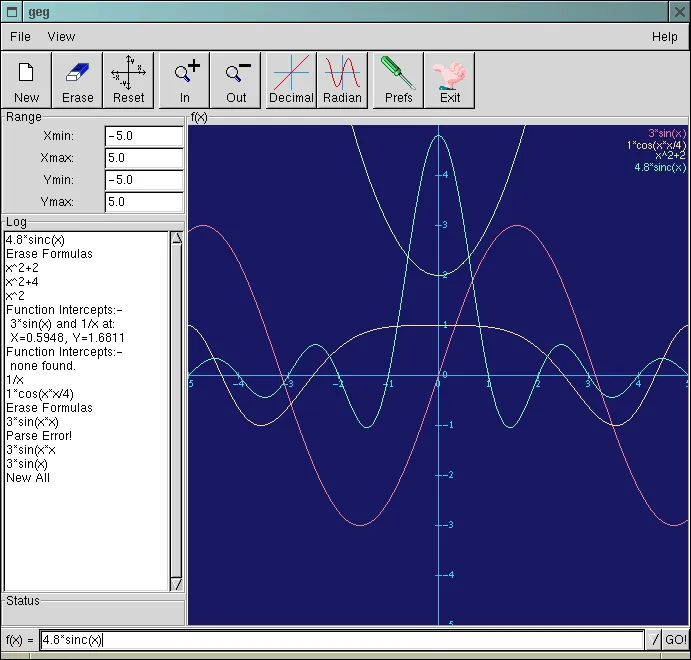Click the Prefs screwdriver icon
691x660 pixels.
398,80
